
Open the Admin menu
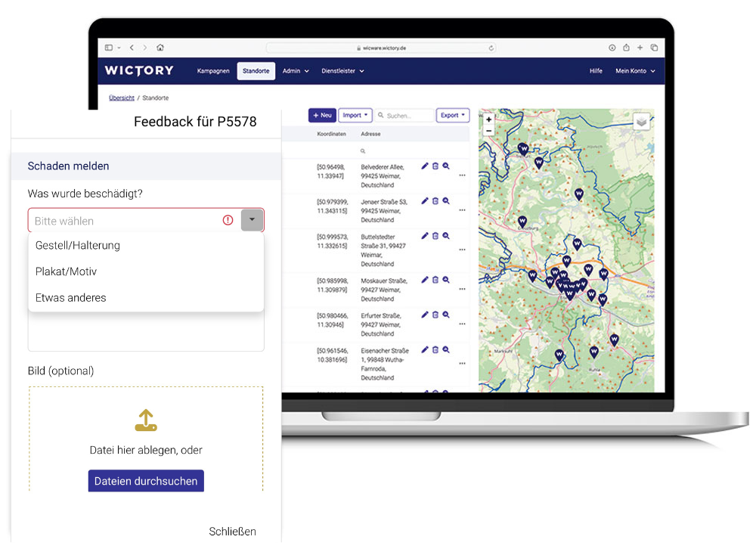(296, 71)
